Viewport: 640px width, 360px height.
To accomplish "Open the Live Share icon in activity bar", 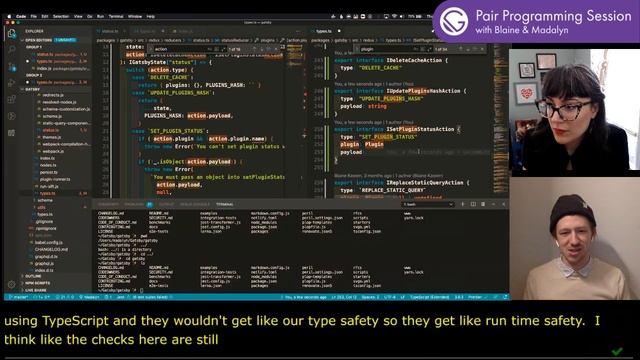I will coord(12,116).
